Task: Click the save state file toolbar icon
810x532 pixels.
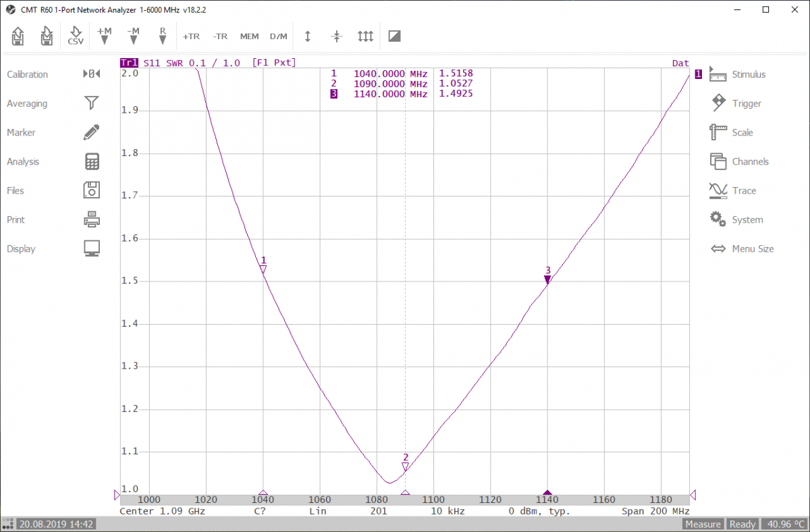Action: (47, 36)
